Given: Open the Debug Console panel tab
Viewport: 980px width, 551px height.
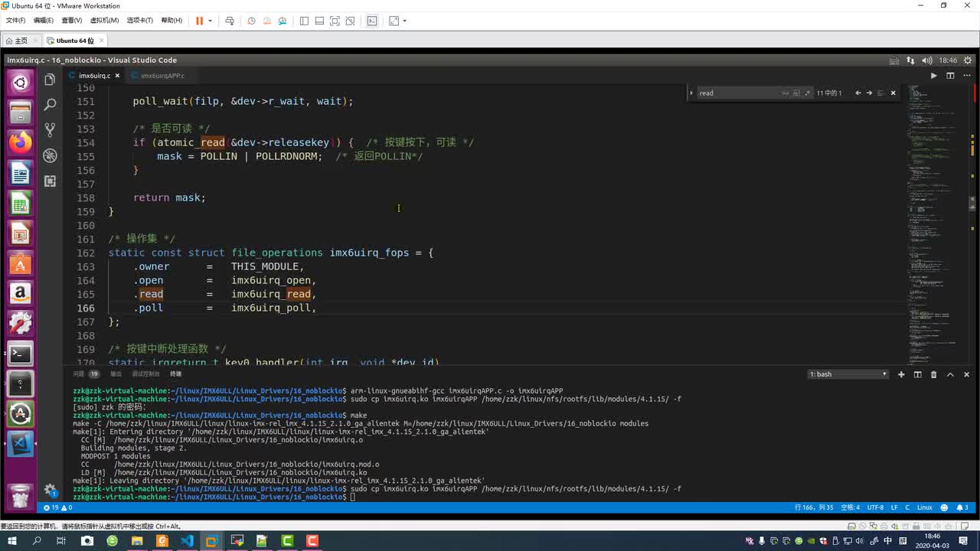Looking at the screenshot, I should [x=145, y=374].
